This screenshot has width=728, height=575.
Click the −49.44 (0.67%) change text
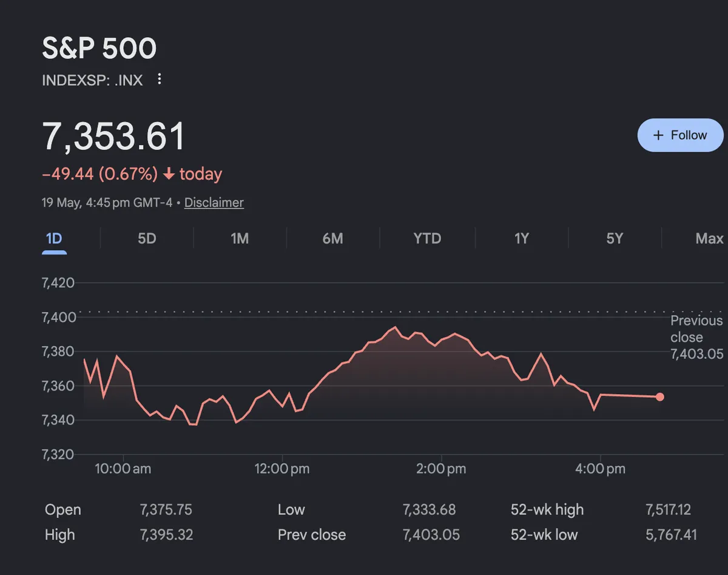pos(99,174)
